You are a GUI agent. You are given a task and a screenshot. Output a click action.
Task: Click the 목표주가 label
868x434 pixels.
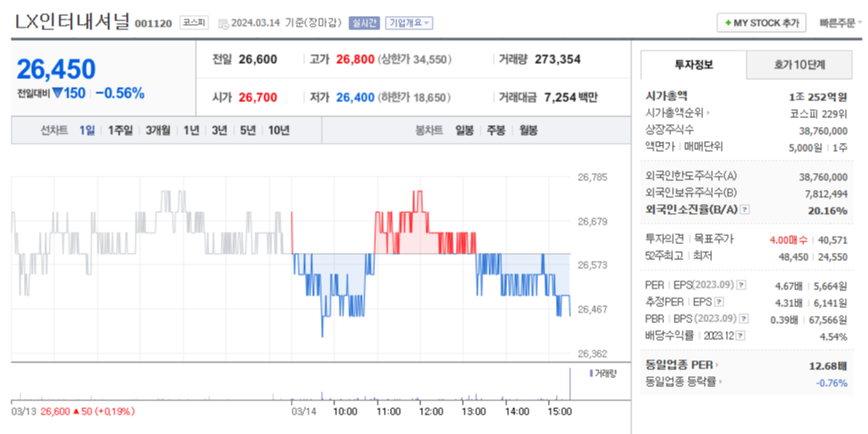(714, 239)
